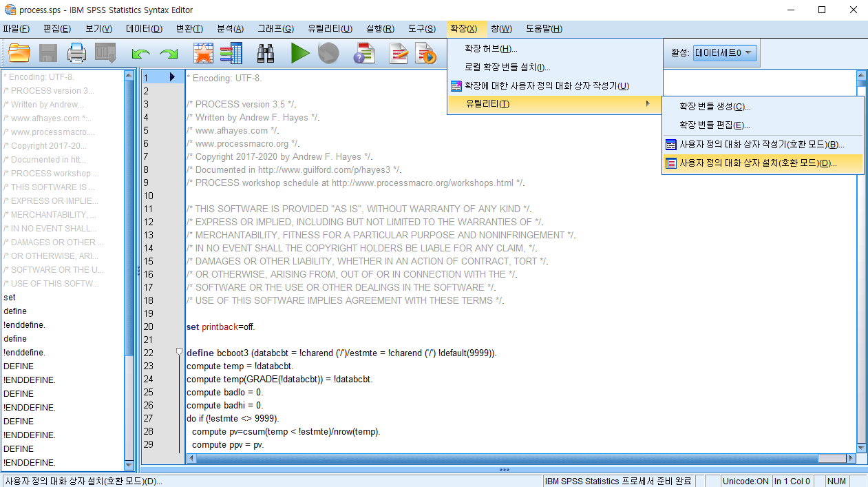This screenshot has height=487, width=868.
Task: Click 'In 1 Col 0' status bar entry
Action: (792, 481)
